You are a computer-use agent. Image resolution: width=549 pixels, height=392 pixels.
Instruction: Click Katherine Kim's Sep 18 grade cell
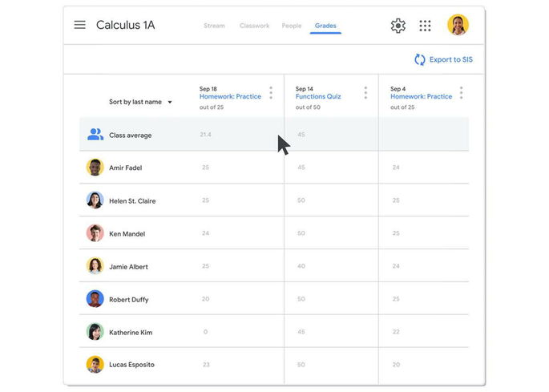click(x=205, y=332)
